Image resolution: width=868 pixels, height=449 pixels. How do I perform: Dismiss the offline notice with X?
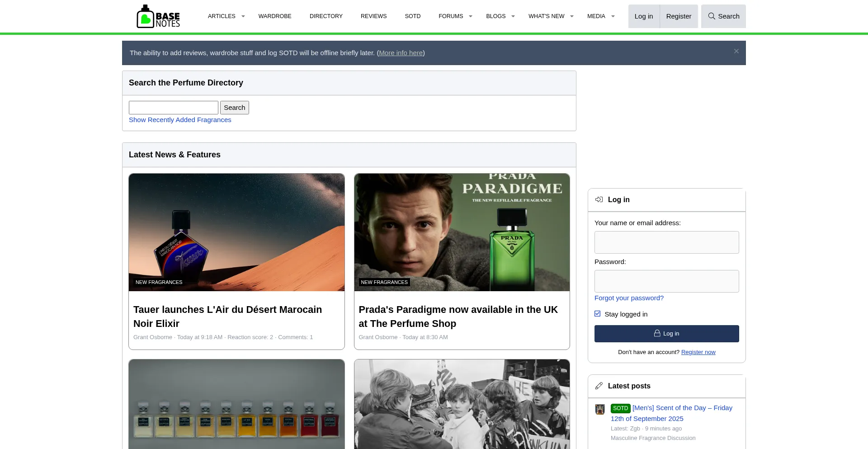[x=736, y=51]
